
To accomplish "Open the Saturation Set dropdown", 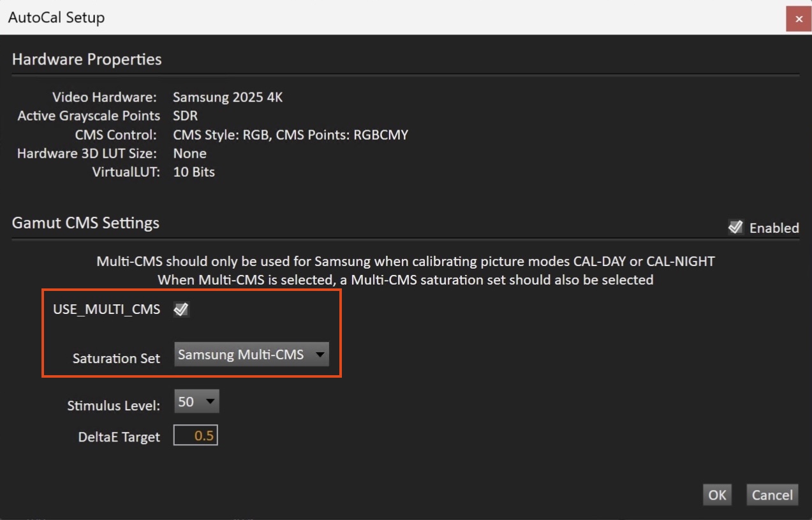I will (x=251, y=355).
